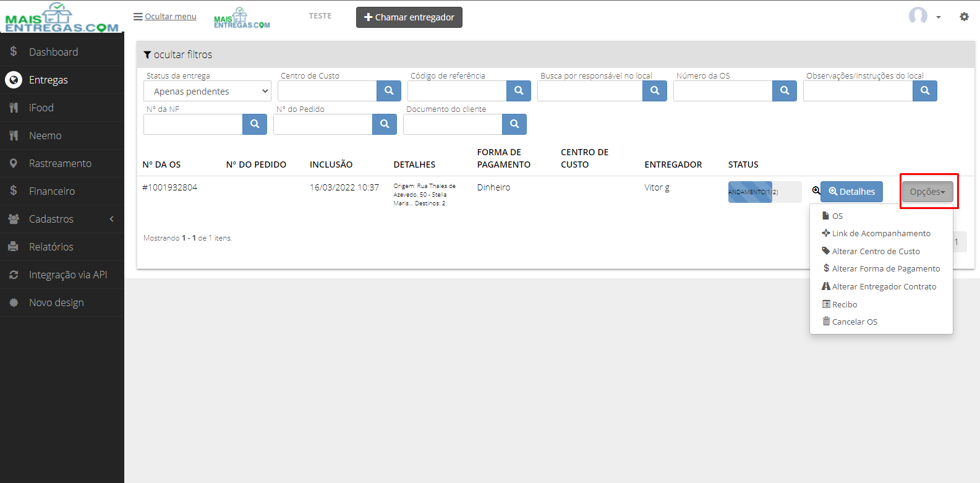Viewport: 980px width, 483px height.
Task: Click the small MaisEntregas logo in header
Action: coord(242,18)
